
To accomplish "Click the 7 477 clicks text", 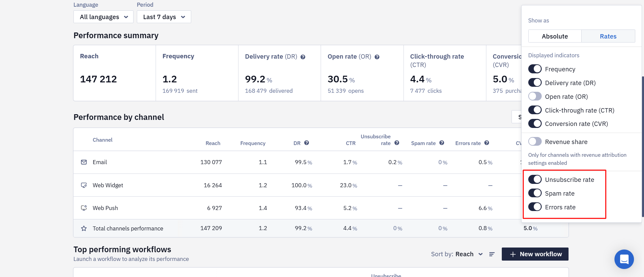I will click(426, 91).
